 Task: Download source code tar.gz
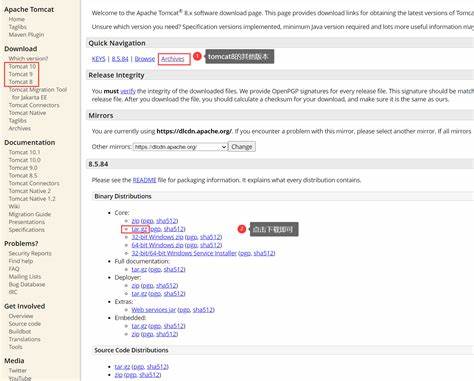pos(122,367)
